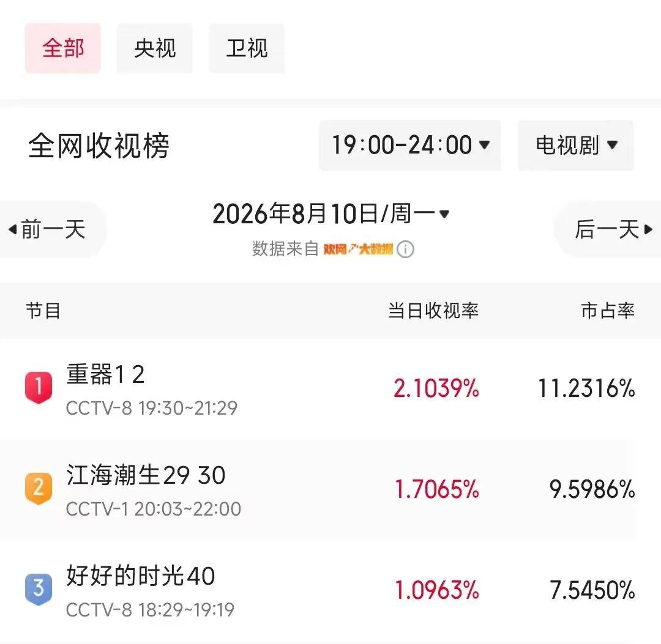
Task: Select the 全部 tab
Action: tap(63, 48)
